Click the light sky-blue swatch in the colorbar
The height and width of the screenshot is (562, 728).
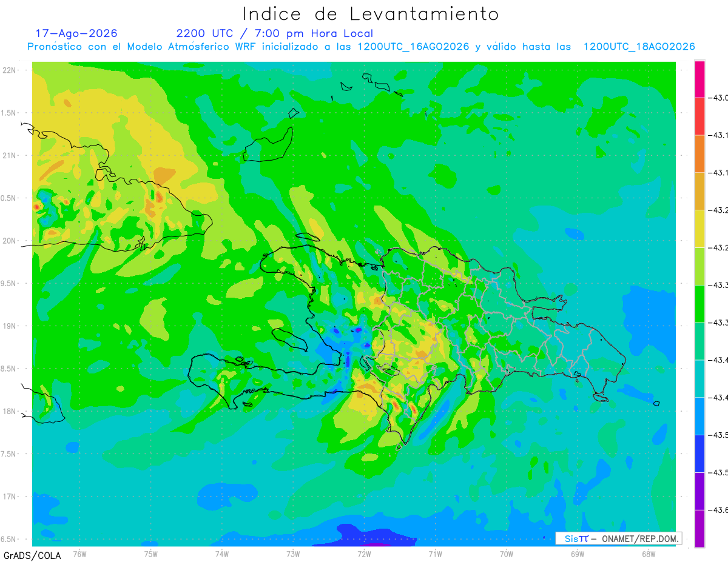(x=699, y=416)
